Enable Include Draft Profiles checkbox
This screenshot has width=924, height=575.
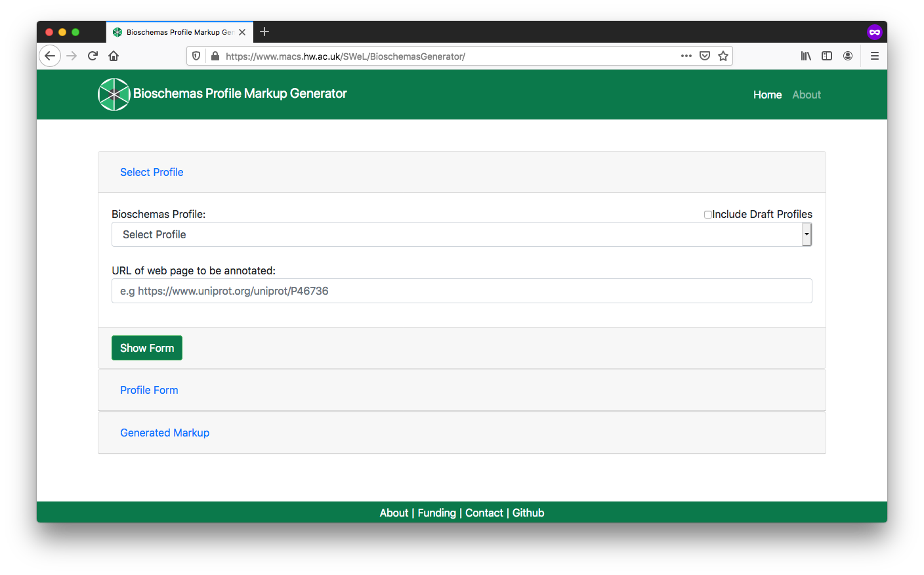tap(708, 215)
